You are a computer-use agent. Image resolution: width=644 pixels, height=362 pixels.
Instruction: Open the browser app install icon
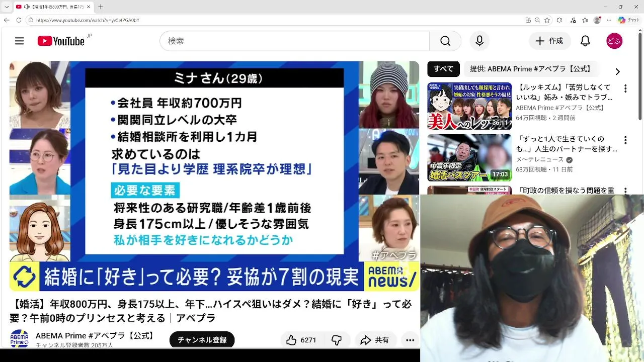528,20
